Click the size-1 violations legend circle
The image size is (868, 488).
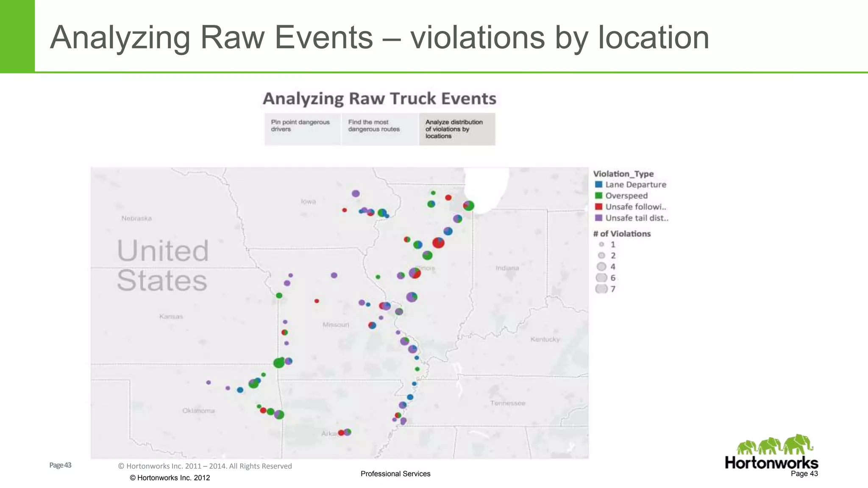coord(601,244)
